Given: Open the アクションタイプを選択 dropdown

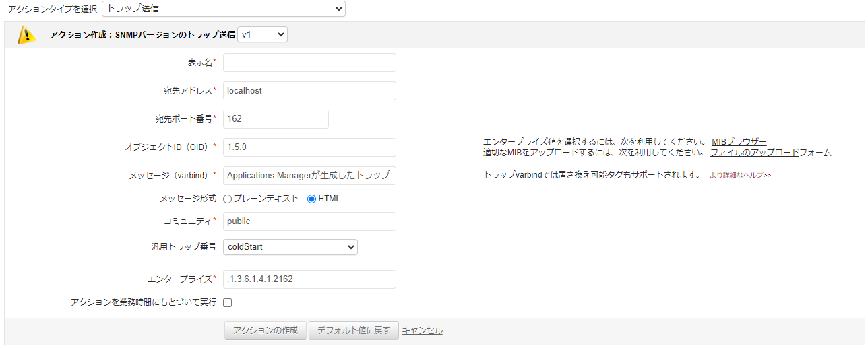Looking at the screenshot, I should [x=223, y=9].
